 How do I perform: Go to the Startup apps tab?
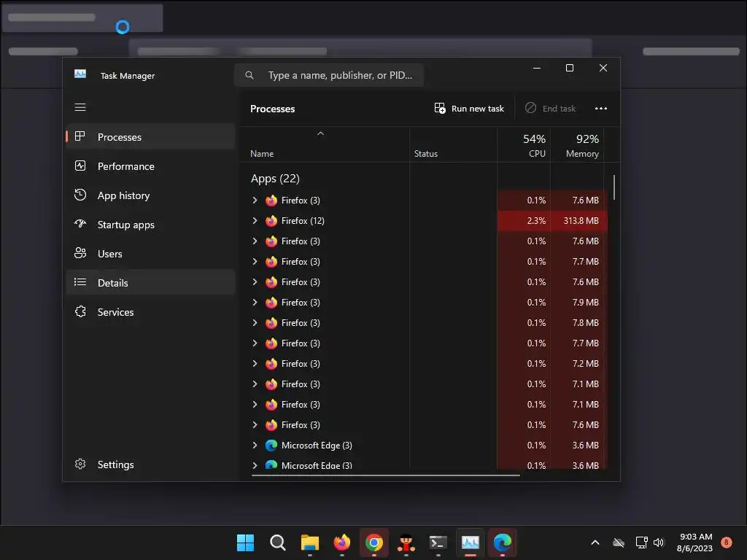tap(150, 225)
